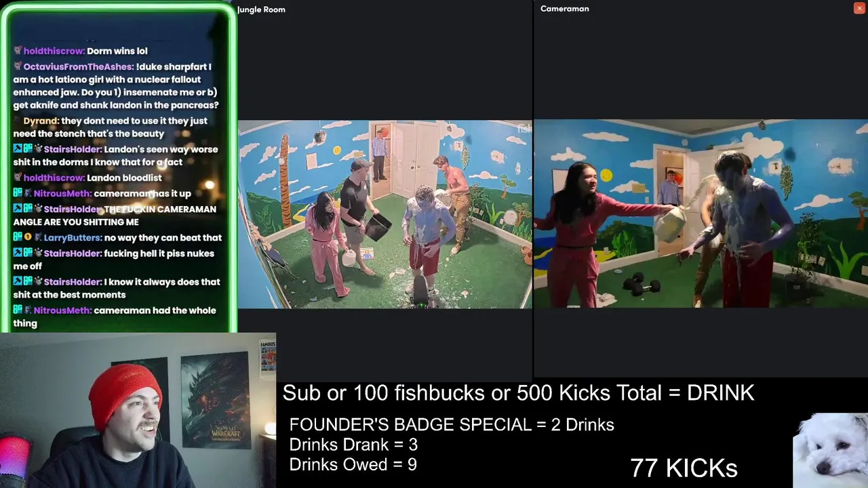Click holdthiscrow beside 'Landon bloodlist'

tap(54, 178)
